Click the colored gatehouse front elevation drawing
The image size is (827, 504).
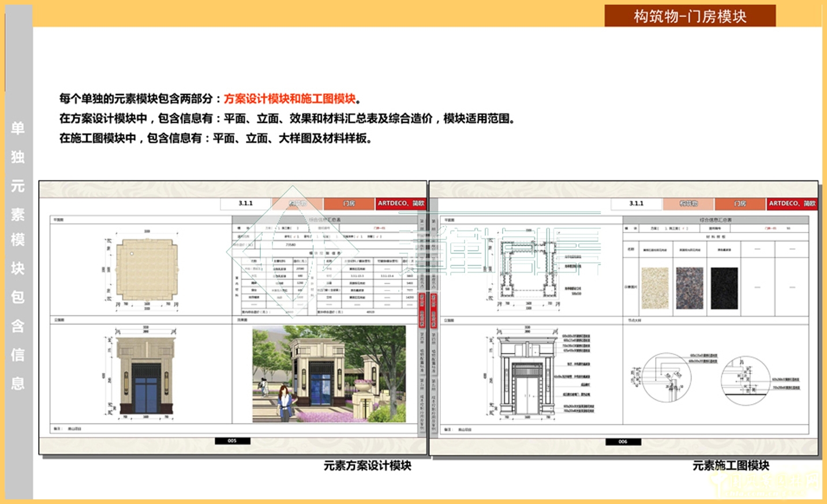pyautogui.click(x=145, y=376)
